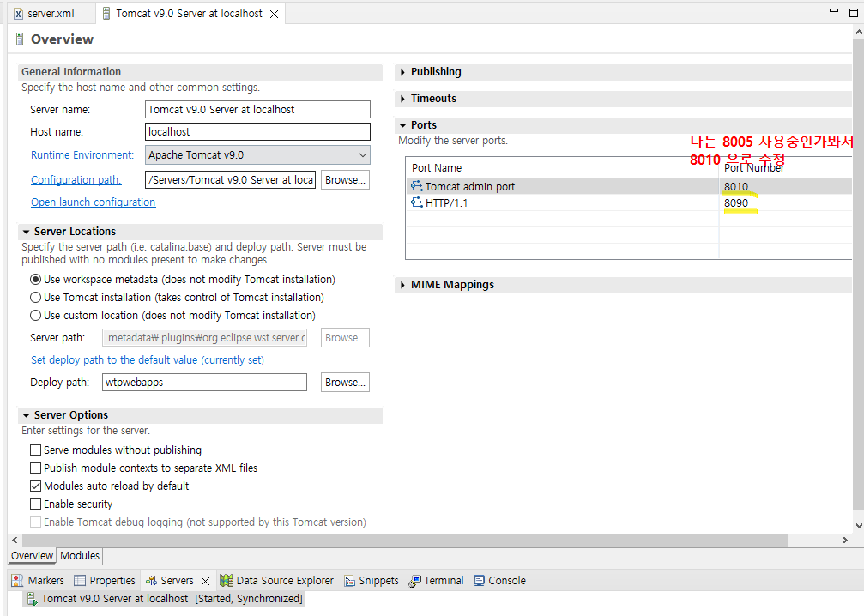Click the Port Name column header
Screen dimensions: 864x616
click(437, 167)
